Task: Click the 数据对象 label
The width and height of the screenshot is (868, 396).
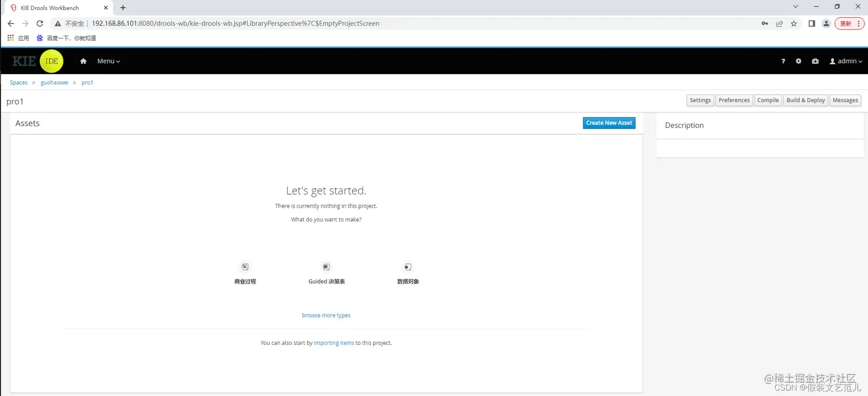Action: tap(408, 282)
